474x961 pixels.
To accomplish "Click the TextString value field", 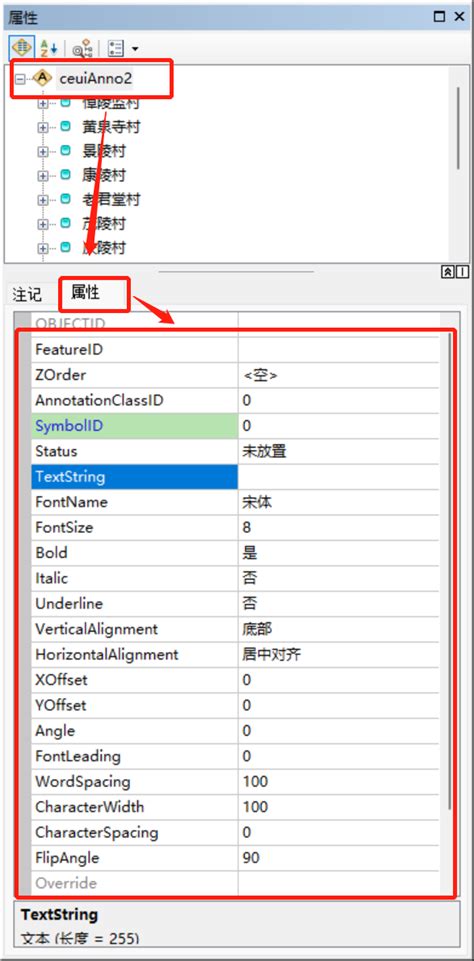I will pos(338,477).
